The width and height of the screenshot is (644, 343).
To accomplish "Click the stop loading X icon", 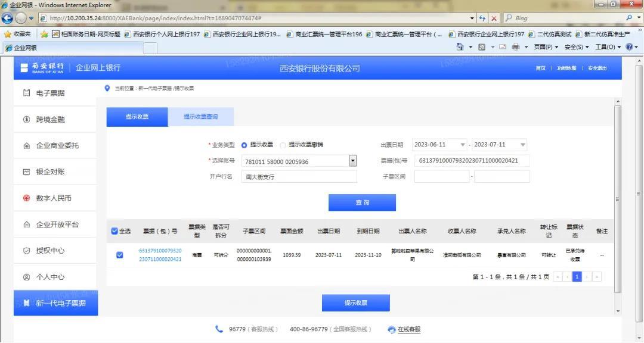I will coord(494,18).
